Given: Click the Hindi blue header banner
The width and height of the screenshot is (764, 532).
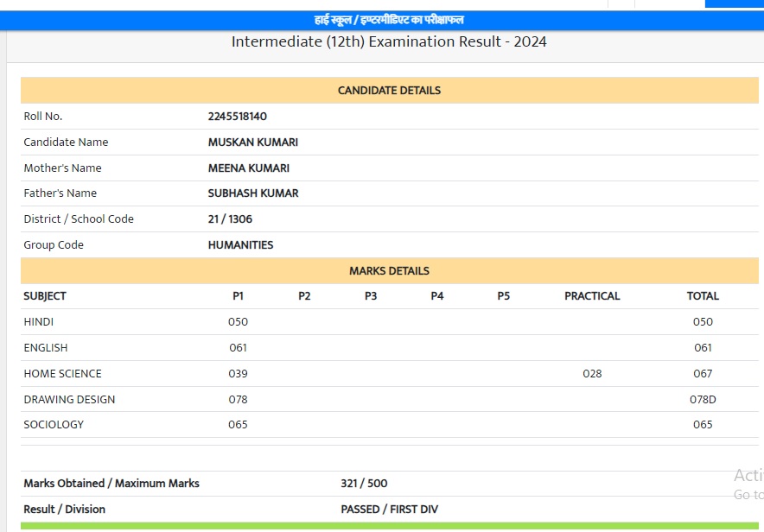Looking at the screenshot, I should tap(389, 20).
